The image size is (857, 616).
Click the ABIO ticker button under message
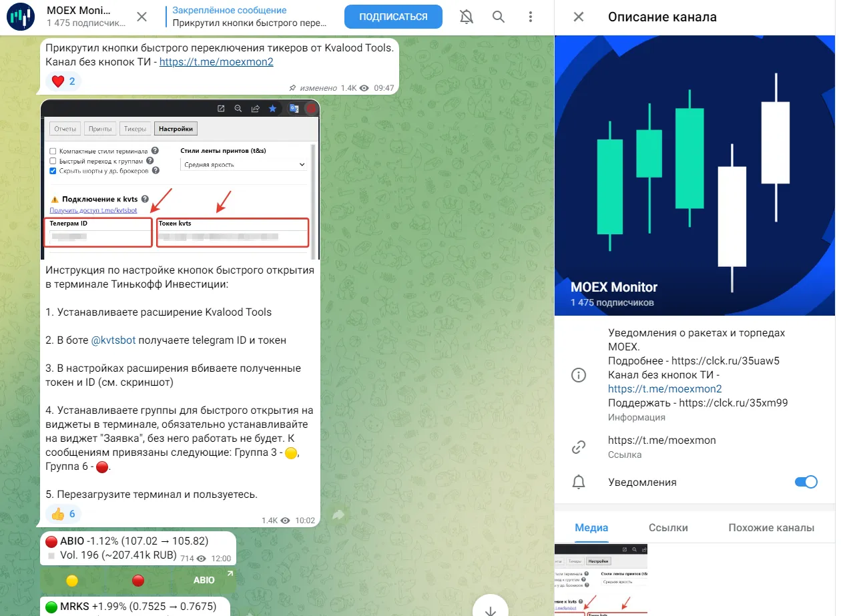(x=204, y=580)
